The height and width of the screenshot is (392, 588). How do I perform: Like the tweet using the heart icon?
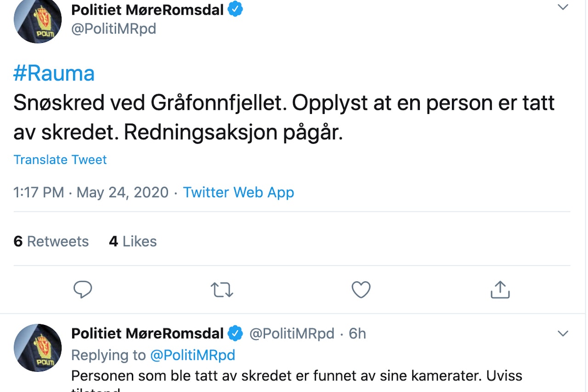[x=361, y=290]
